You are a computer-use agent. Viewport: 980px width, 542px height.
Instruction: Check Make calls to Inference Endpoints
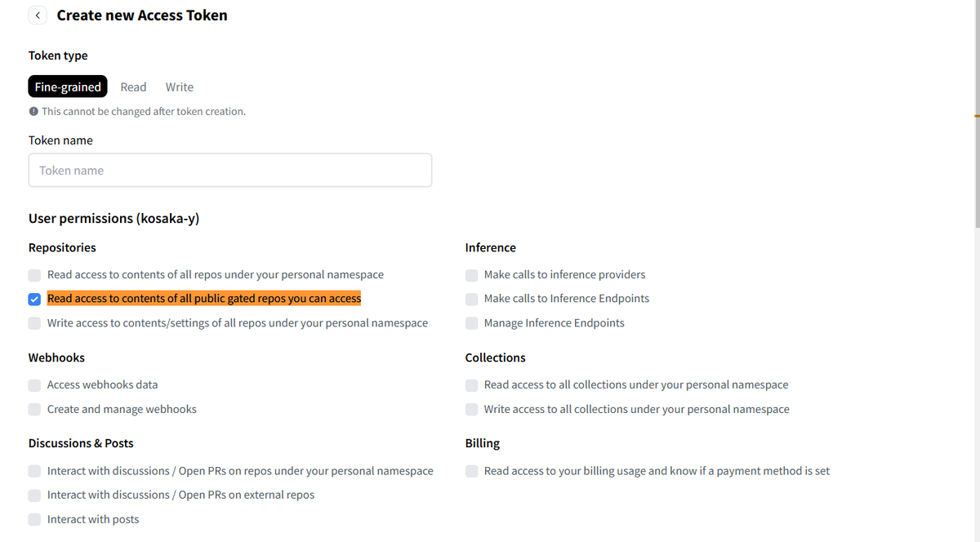click(x=472, y=299)
